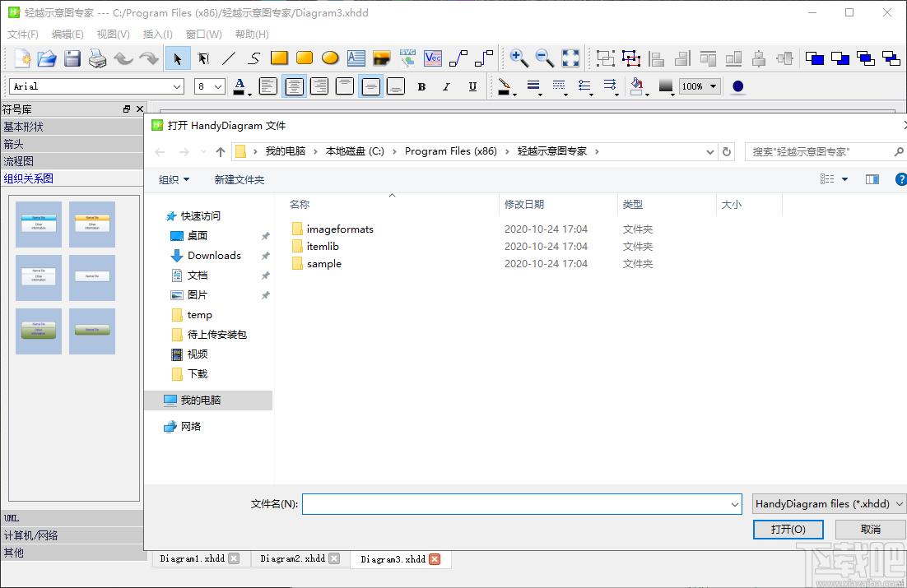
Task: Select the S-shaped curve tool
Action: coord(254,58)
